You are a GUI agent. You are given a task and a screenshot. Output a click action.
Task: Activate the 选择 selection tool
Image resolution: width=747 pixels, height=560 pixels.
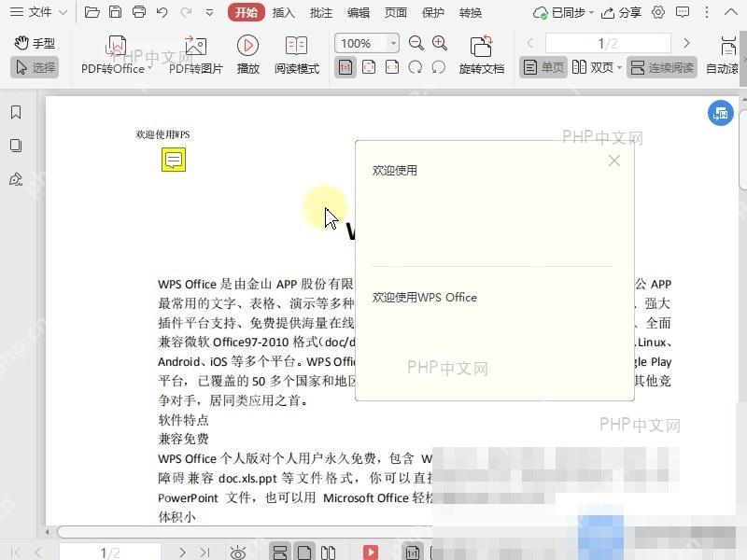35,67
